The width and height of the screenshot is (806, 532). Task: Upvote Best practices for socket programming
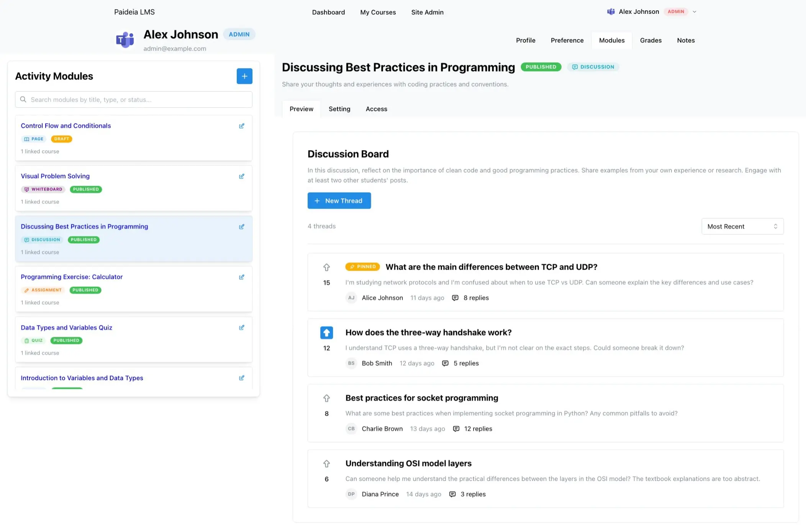pos(326,398)
